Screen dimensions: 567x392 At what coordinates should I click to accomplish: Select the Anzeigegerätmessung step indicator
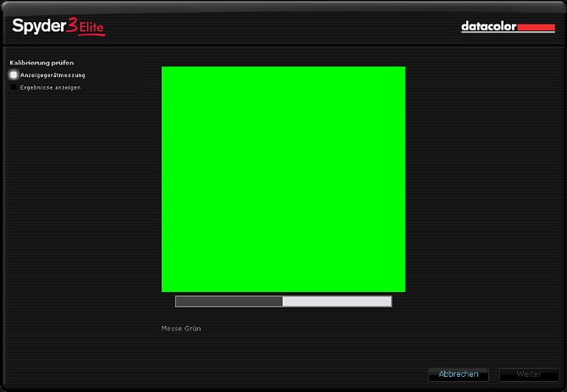pos(14,75)
